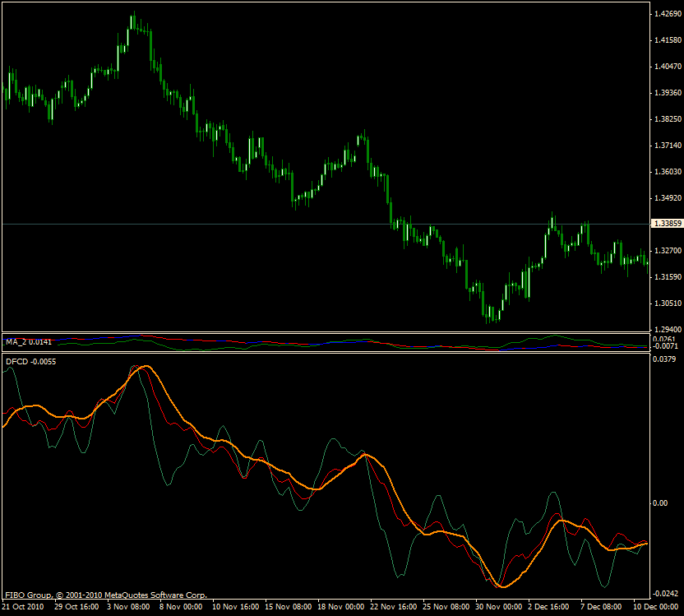Click the 29 Oct 16:00 time label
684x616 pixels.
click(x=76, y=607)
